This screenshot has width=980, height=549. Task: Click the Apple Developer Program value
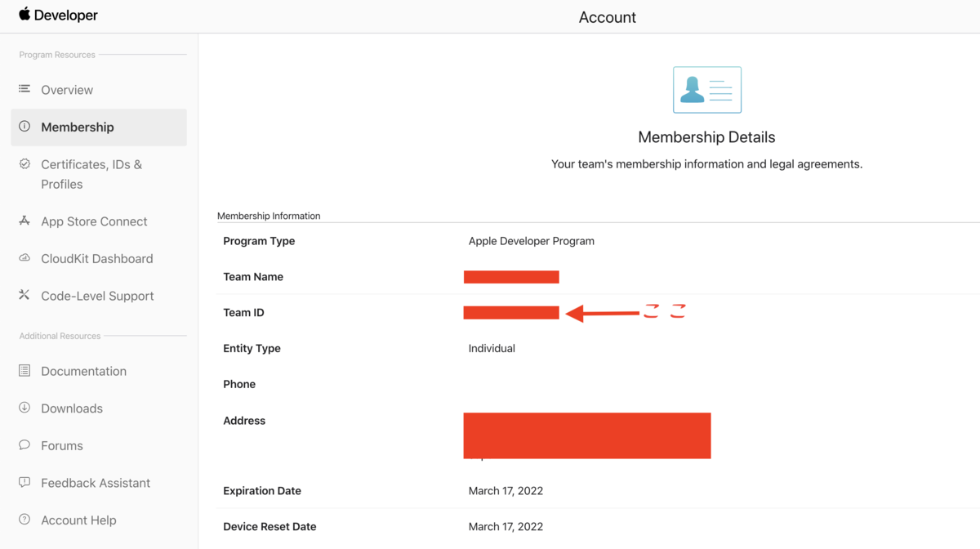(532, 241)
